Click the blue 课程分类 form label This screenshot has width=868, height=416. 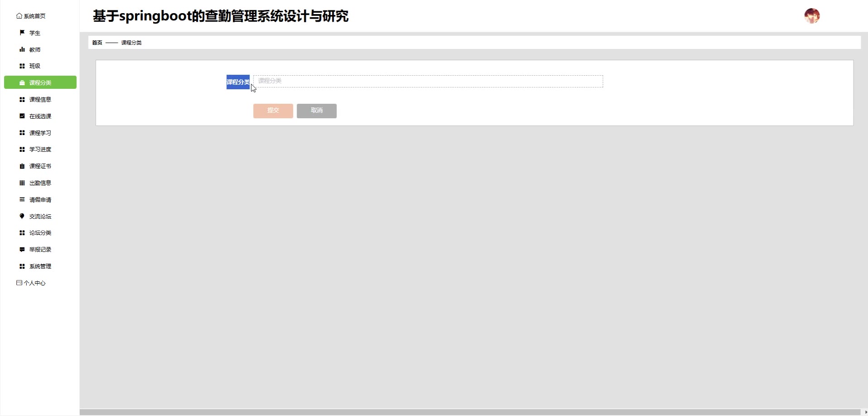[x=238, y=82]
